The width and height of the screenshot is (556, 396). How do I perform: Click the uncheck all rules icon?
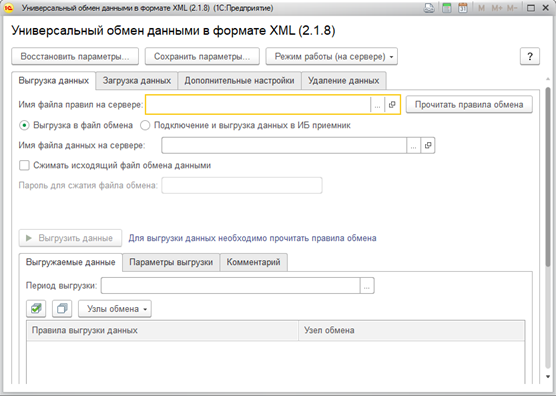[62, 309]
